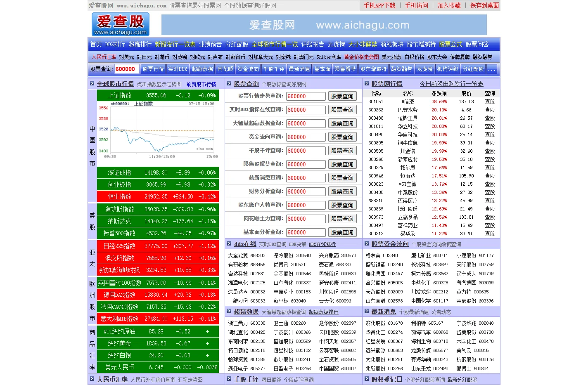Click 查股 for 巴安水务 row
Image resolution: width=588 pixels, height=385 pixels.
tap(490, 110)
